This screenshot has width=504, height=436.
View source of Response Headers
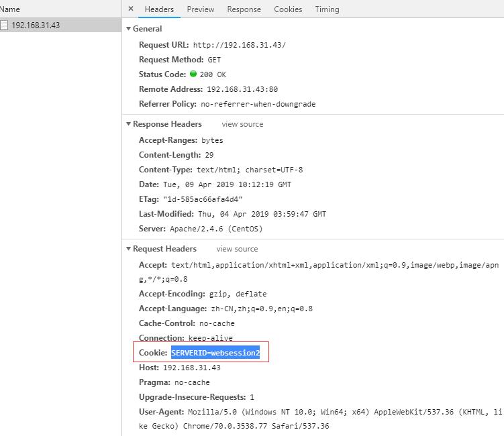[x=242, y=124]
